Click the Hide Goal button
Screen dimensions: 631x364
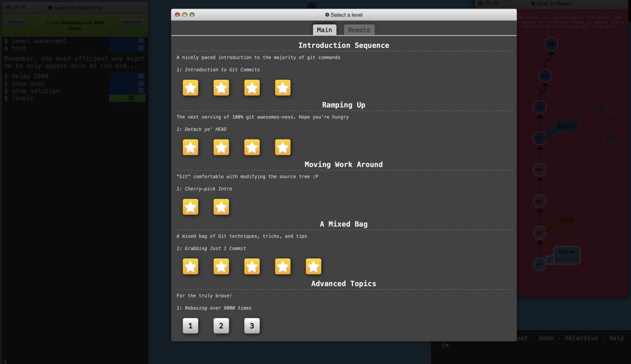point(16,22)
